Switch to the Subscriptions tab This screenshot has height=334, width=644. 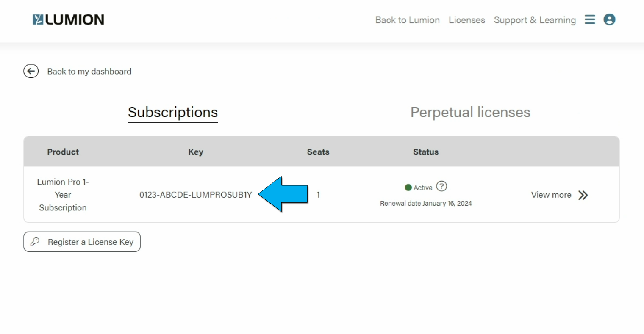pyautogui.click(x=173, y=113)
